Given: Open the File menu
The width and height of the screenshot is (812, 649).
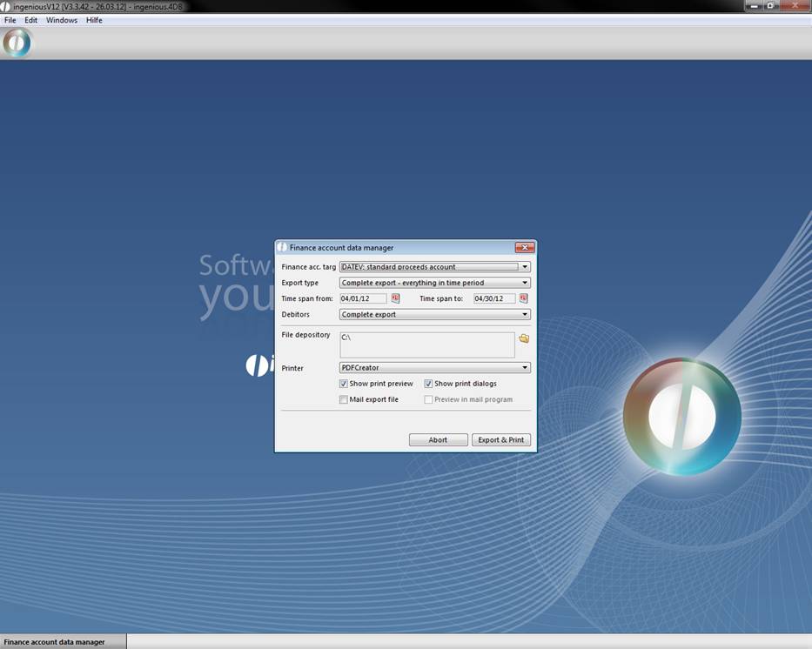Looking at the screenshot, I should point(10,20).
